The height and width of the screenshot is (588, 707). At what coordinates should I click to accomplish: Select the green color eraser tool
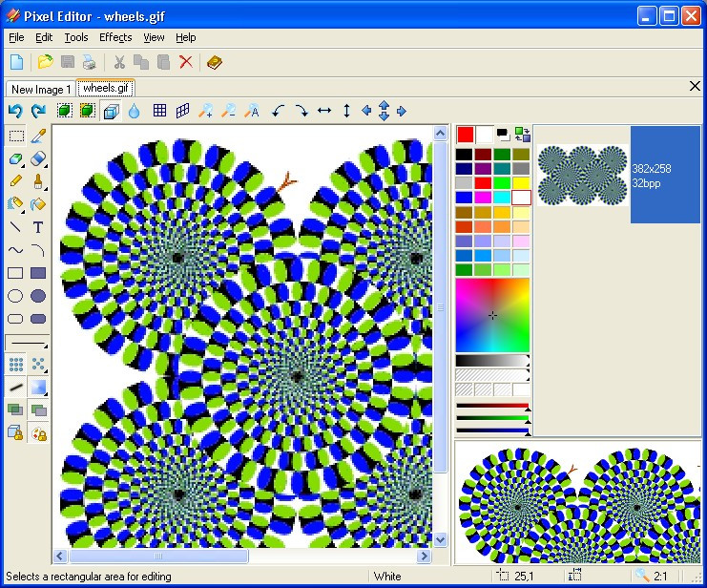pyautogui.click(x=16, y=158)
